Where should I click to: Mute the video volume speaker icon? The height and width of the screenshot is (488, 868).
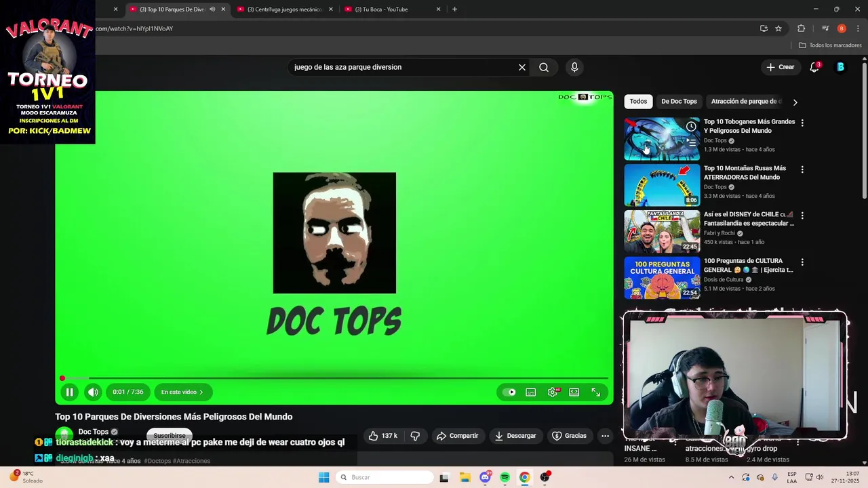click(x=93, y=392)
